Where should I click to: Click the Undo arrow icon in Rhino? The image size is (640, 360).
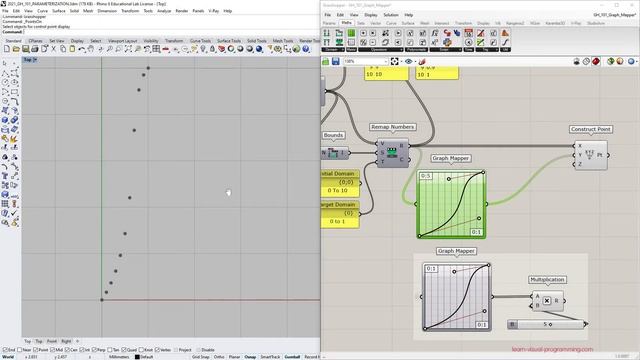coord(82,49)
